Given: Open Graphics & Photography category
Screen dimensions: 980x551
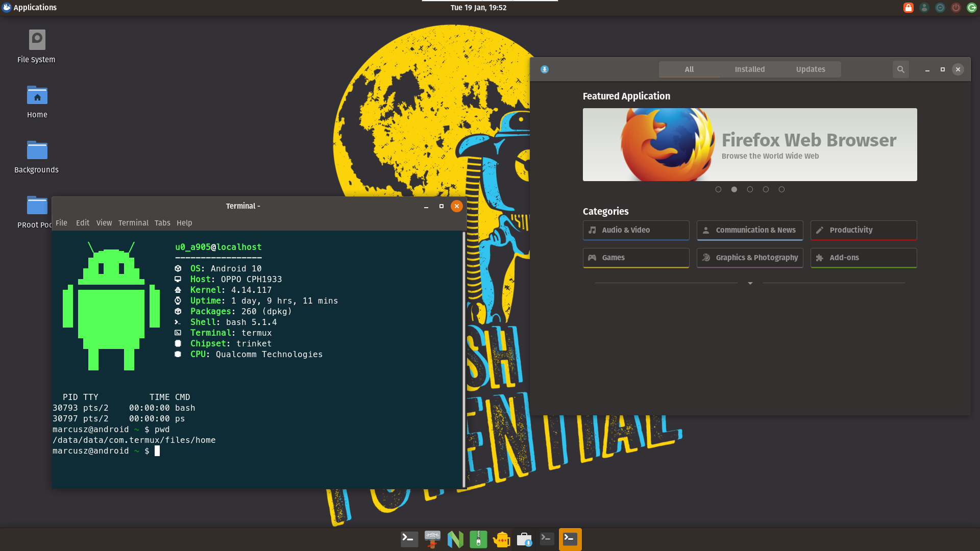Looking at the screenshot, I should coord(750,258).
